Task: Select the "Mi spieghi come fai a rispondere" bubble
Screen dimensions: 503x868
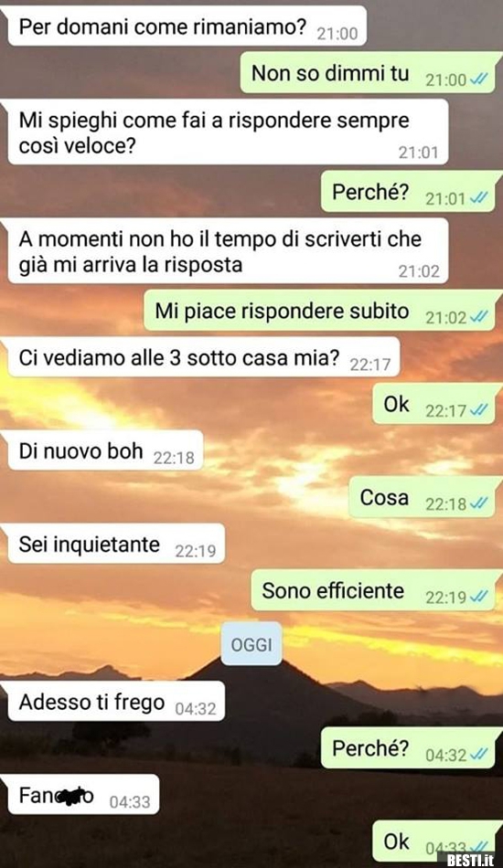Action: pyautogui.click(x=227, y=132)
